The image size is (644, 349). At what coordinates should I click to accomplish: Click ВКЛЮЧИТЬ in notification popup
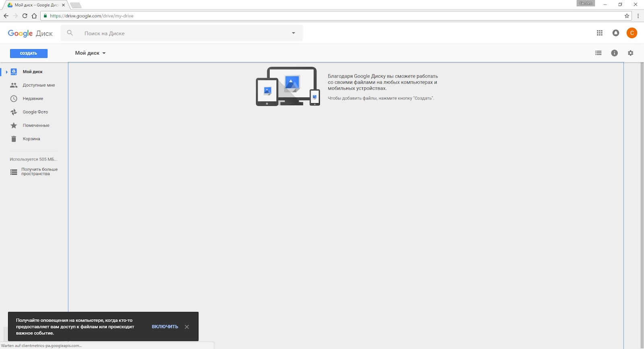[x=165, y=327]
